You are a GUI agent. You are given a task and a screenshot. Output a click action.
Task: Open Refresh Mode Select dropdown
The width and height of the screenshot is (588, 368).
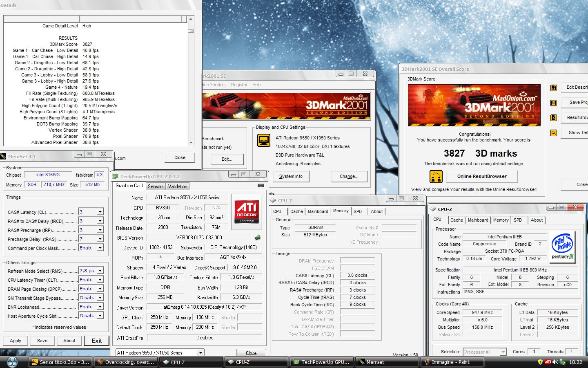(100, 271)
